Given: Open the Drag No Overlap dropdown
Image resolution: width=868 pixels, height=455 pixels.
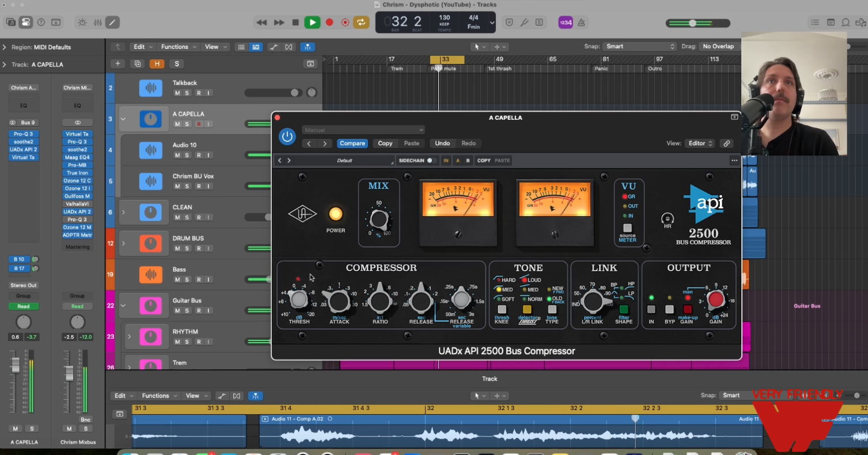Looking at the screenshot, I should [720, 46].
